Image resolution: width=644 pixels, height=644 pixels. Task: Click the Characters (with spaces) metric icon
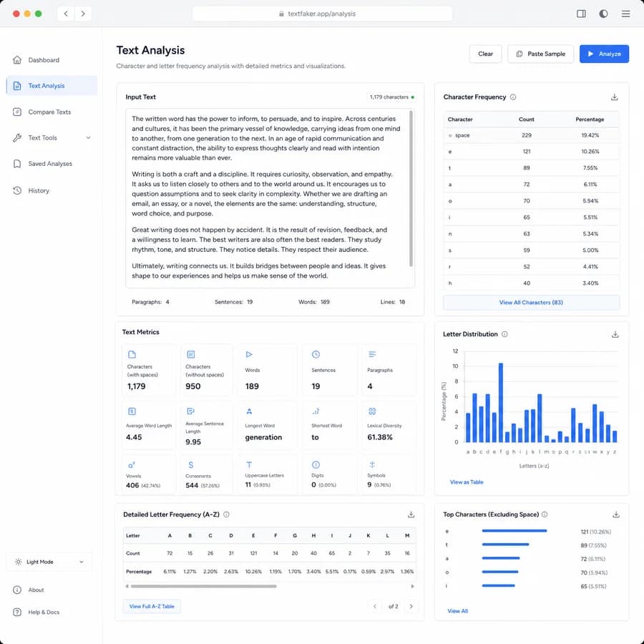132,354
